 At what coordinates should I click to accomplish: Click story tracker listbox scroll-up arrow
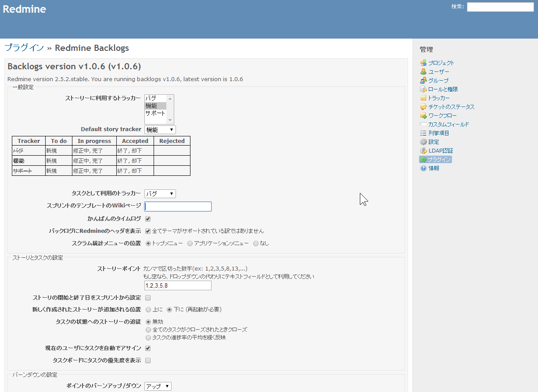click(170, 99)
